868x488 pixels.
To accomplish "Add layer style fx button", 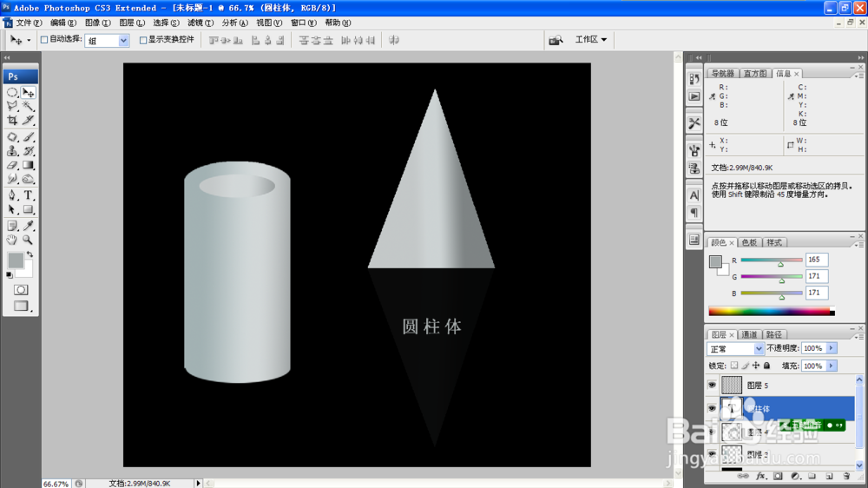I will [x=760, y=476].
